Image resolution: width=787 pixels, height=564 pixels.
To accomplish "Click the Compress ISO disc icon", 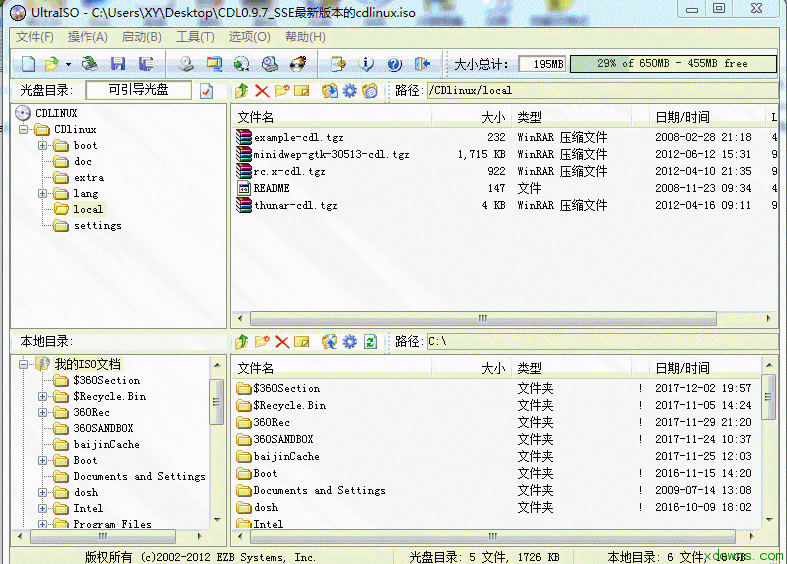I will 242,64.
